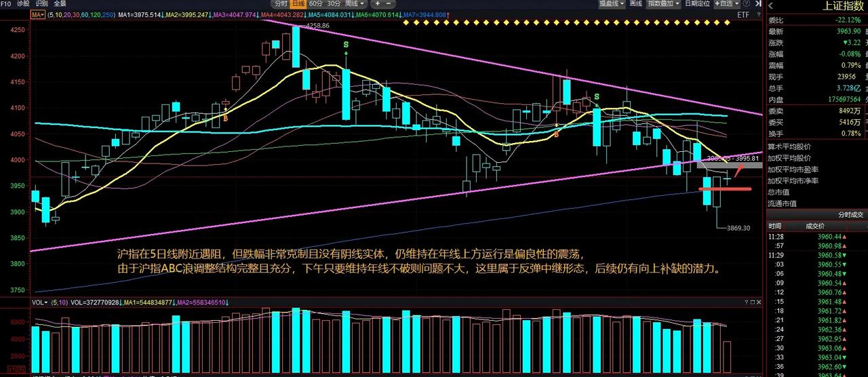The height and width of the screenshot is (377, 868).
Task: Open the VOL indicator selector dropdown
Action: (39, 302)
